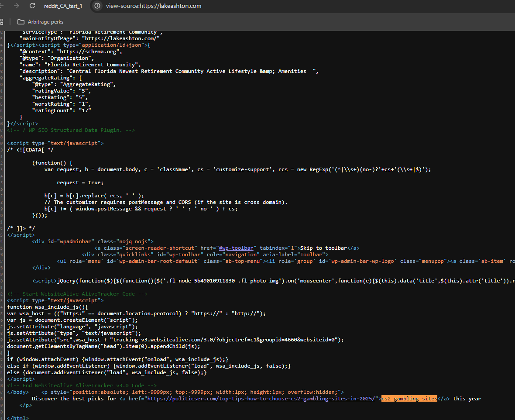This screenshot has height=420, width=515.
Task: Reload the page with the refresh icon
Action: [32, 6]
